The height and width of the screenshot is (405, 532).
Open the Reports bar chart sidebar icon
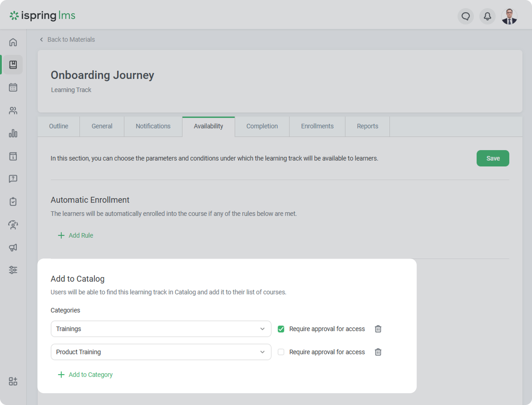[x=13, y=133]
